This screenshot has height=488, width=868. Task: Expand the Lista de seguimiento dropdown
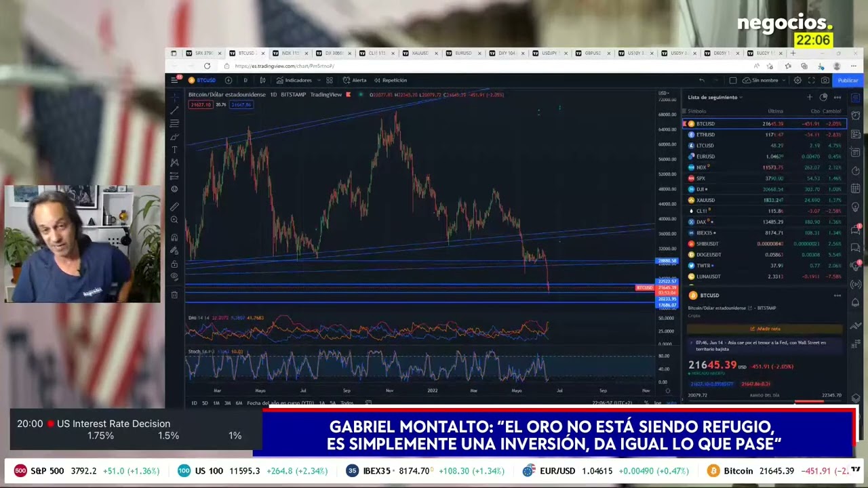click(x=715, y=97)
